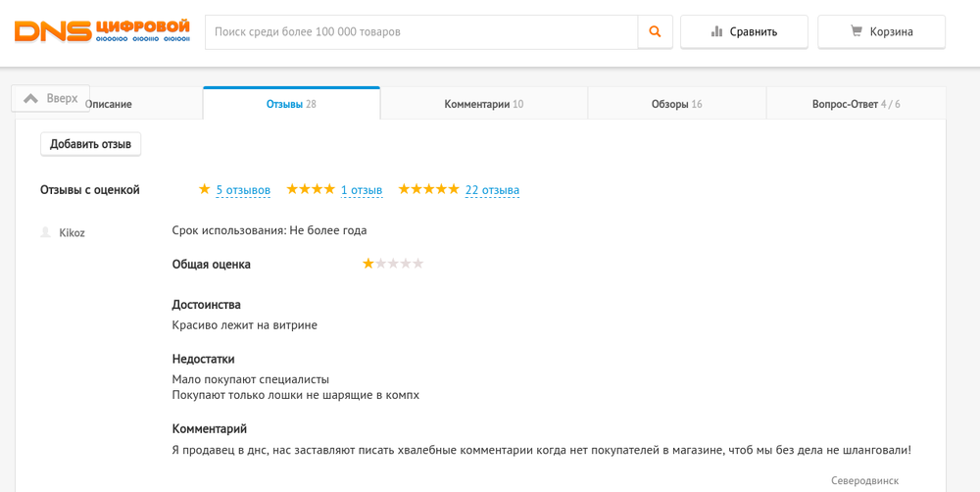980x492 pixels.
Task: Select the Отзывы tab
Action: [291, 104]
